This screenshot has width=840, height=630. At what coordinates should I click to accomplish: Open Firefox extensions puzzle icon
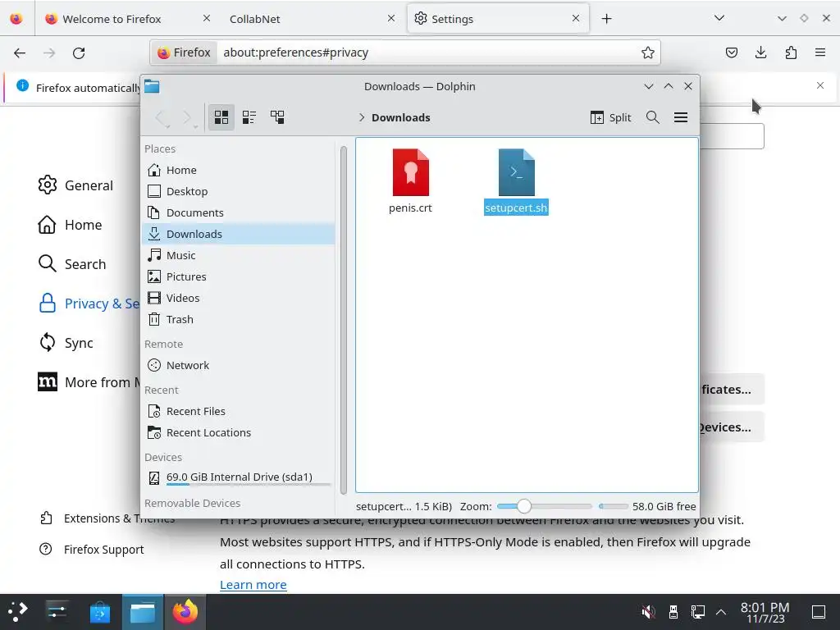[x=791, y=52]
